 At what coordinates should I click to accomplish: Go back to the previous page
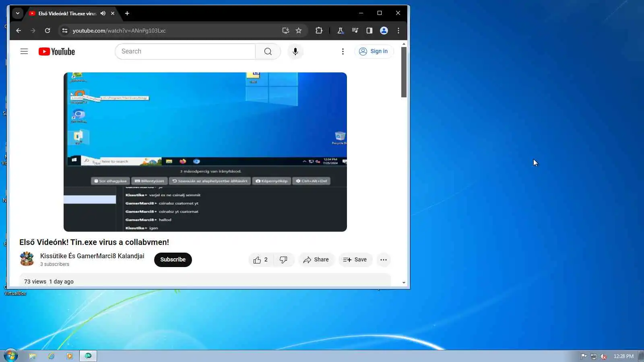19,31
